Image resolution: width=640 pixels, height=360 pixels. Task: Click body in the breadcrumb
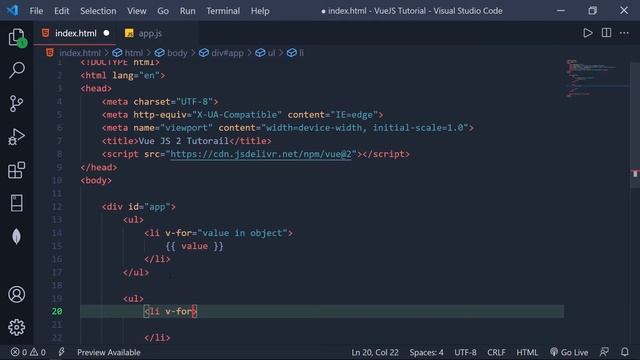coord(177,53)
